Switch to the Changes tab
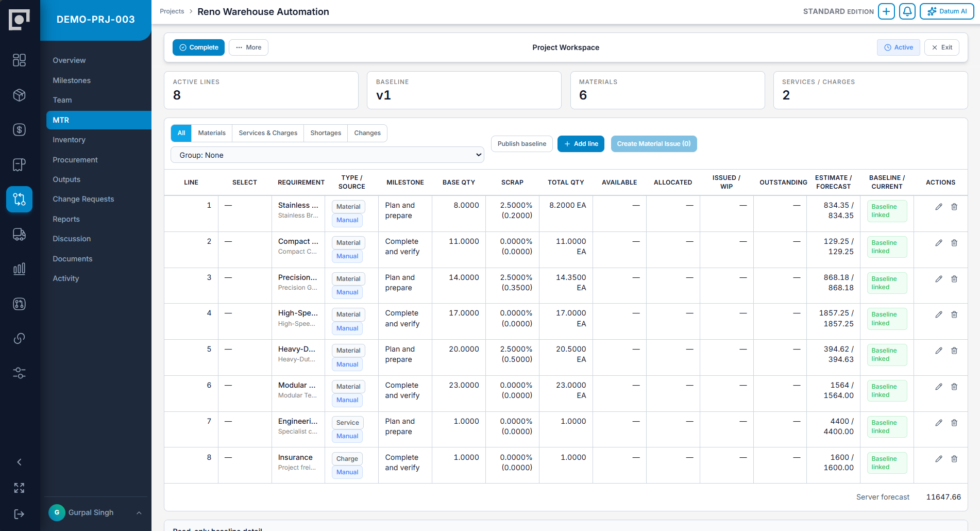Screen dimensions: 980x531 (367, 133)
